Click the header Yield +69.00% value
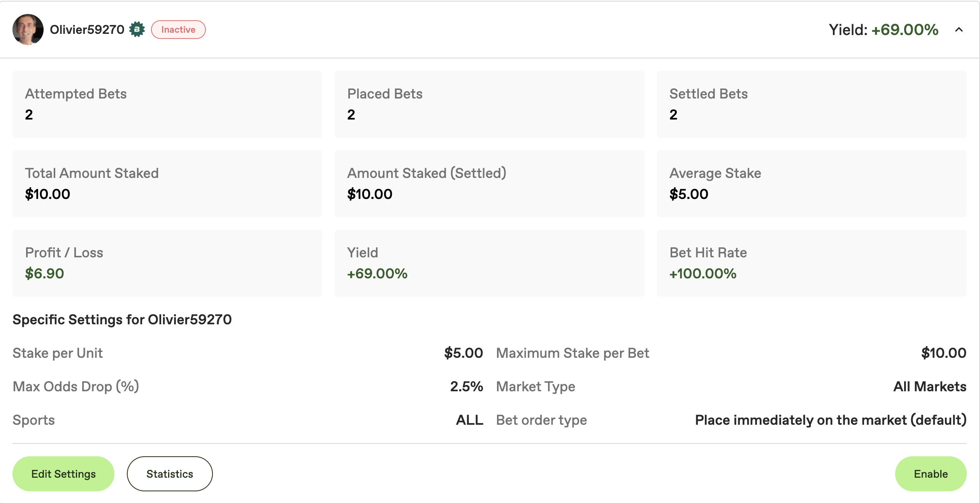Screen dimensions: 980x503 tap(904, 30)
